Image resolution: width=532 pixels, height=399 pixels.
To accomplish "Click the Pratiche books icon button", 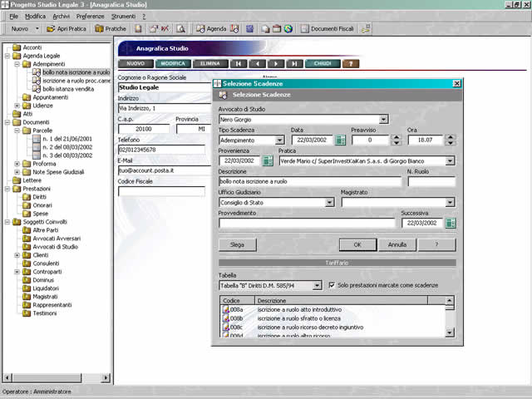I will click(x=111, y=29).
